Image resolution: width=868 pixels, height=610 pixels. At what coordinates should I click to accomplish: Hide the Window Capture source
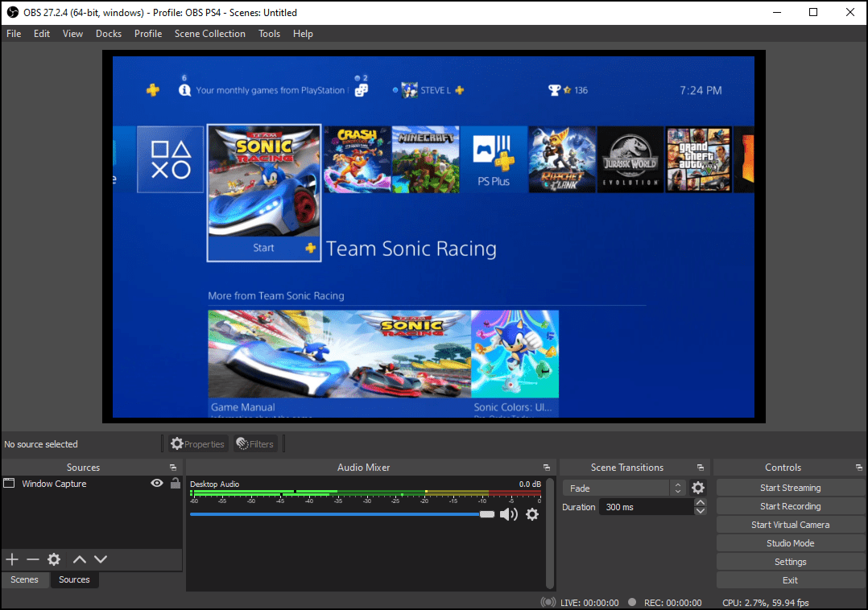pyautogui.click(x=157, y=483)
